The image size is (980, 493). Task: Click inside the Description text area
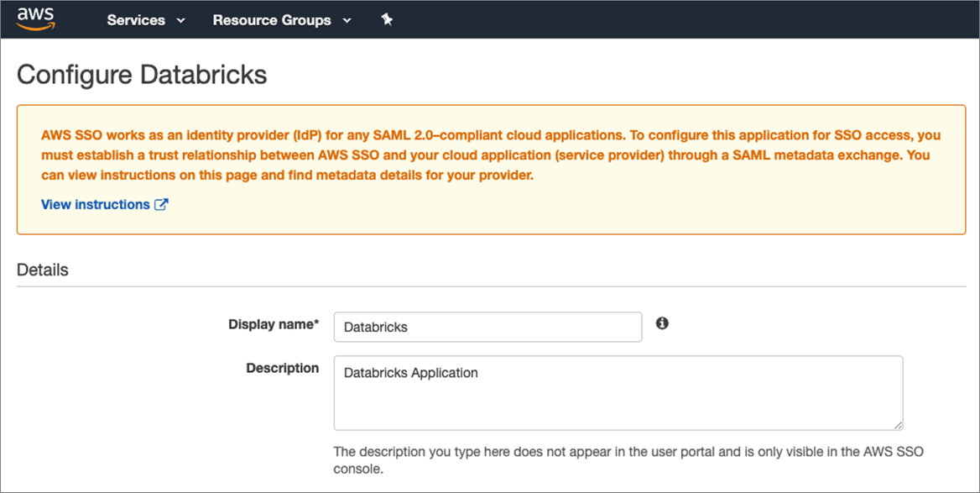618,393
